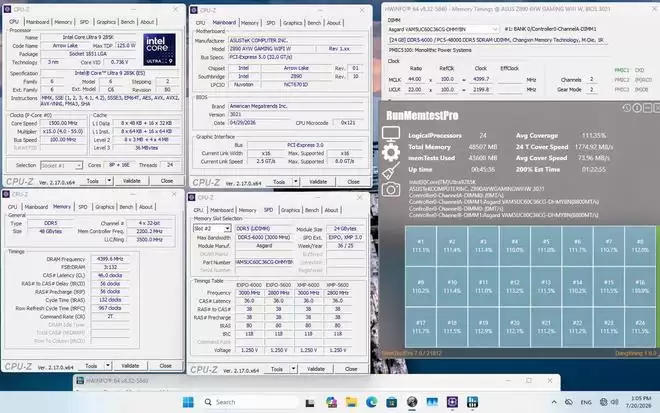This screenshot has width=660, height=413.
Task: Click the Intel Core Ultra 9 logo
Action: [x=160, y=49]
